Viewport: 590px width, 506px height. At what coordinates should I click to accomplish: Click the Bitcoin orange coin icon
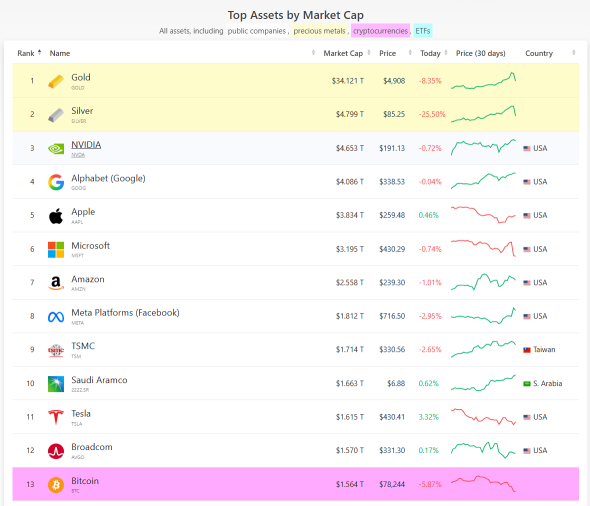56,485
